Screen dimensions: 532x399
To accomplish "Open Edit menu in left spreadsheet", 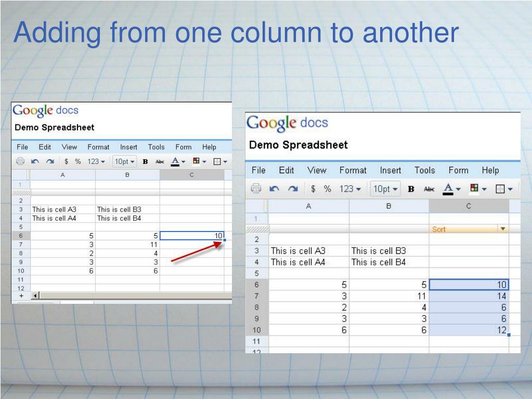I will coord(45,147).
